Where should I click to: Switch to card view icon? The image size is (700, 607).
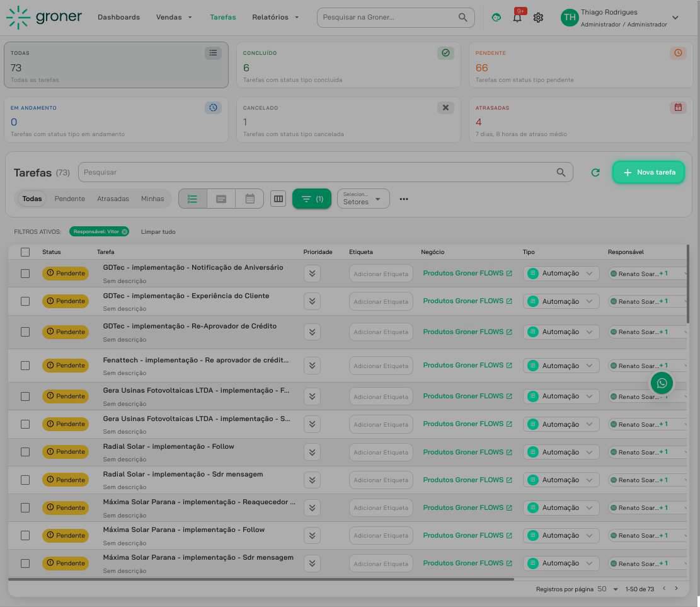pyautogui.click(x=221, y=199)
